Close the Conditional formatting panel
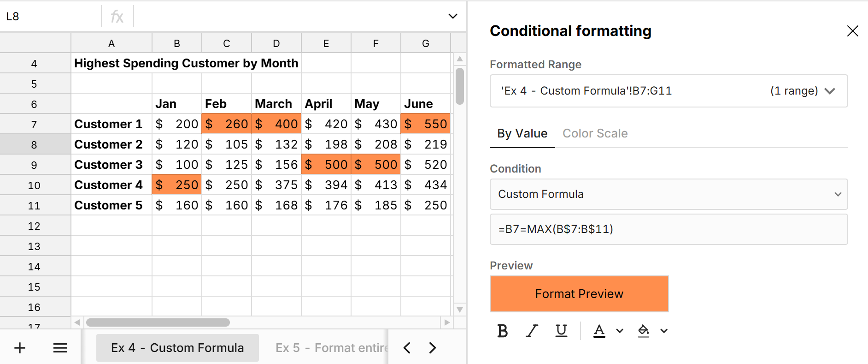The height and width of the screenshot is (364, 868). pyautogui.click(x=852, y=31)
